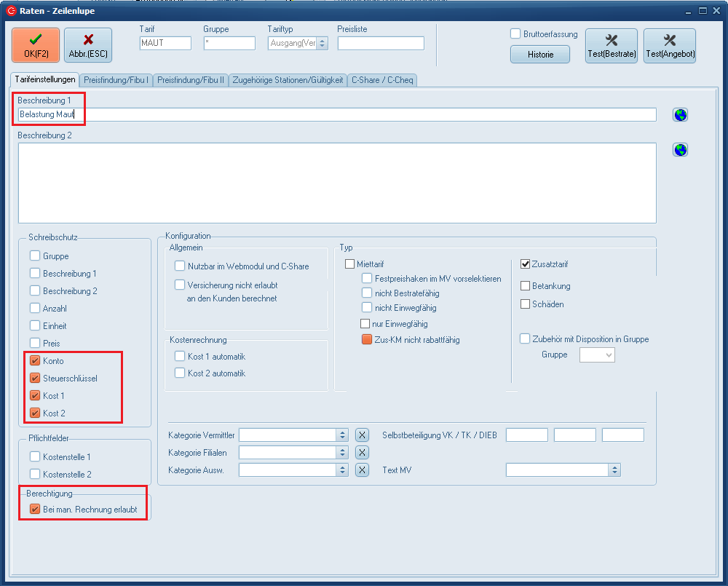
Task: Clear Kategorie Ausw. with its X button
Action: tap(362, 470)
